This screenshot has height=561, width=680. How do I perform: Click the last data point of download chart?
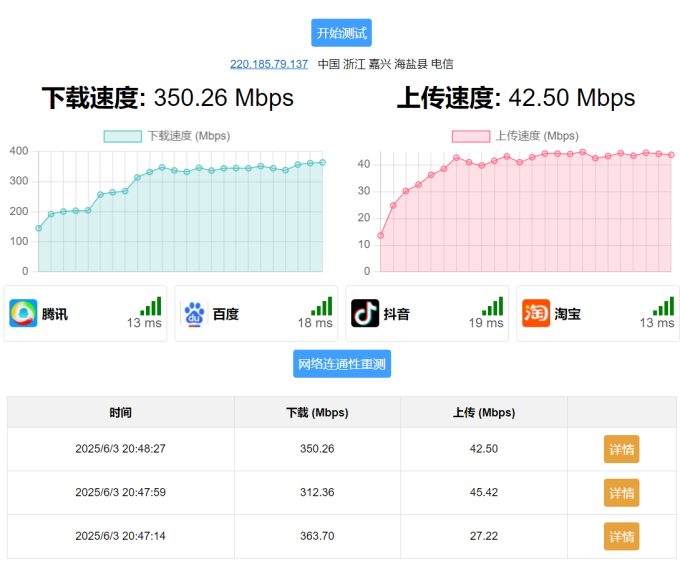point(322,163)
